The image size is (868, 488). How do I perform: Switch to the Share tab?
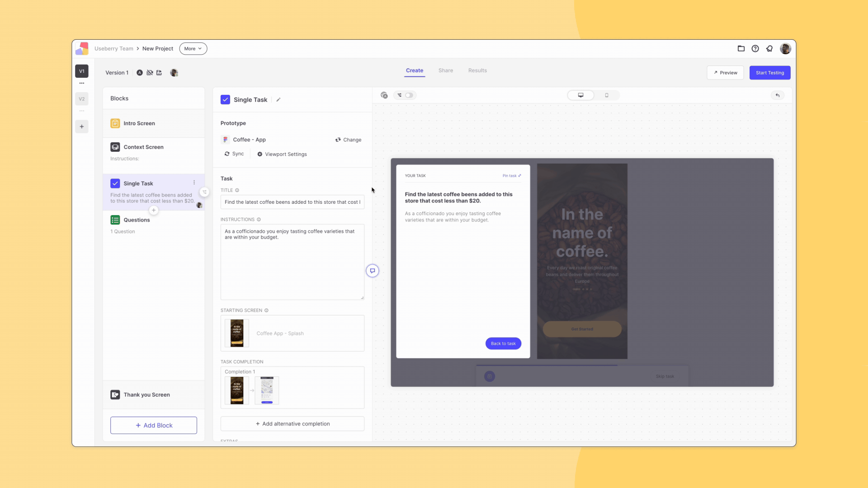point(445,70)
